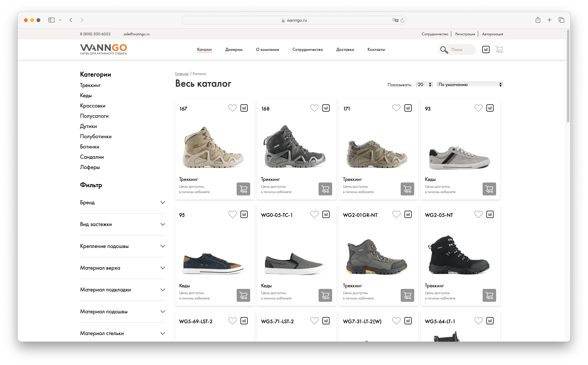Compare icon on WG0-05-TC-1 card

326,214
